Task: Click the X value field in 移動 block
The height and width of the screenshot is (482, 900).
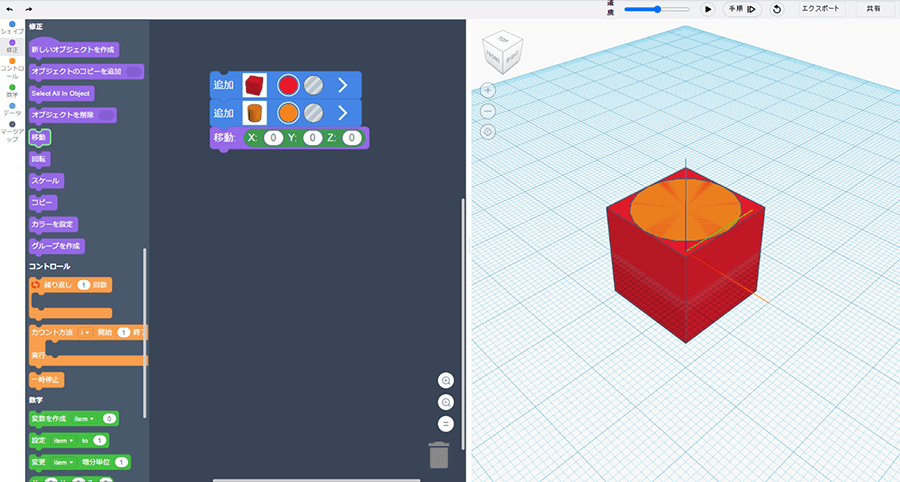Action: pyautogui.click(x=273, y=138)
